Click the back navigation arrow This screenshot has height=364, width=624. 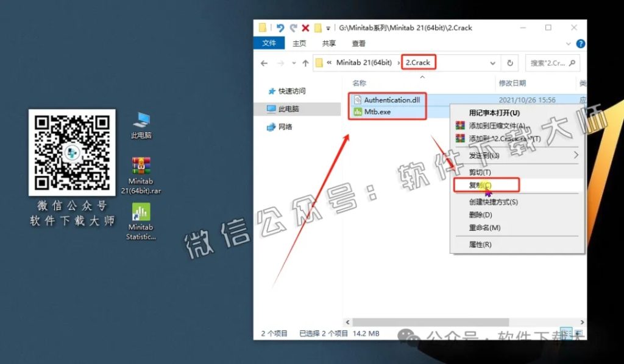point(264,63)
